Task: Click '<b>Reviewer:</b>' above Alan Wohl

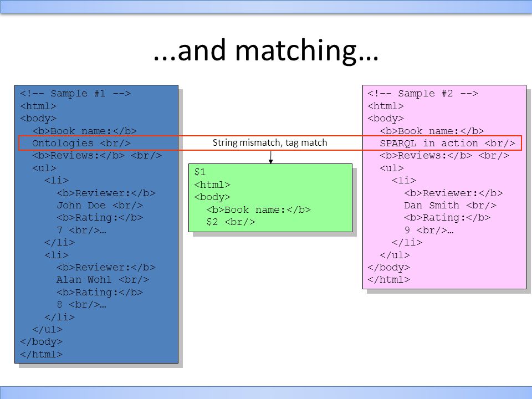Action: point(106,267)
